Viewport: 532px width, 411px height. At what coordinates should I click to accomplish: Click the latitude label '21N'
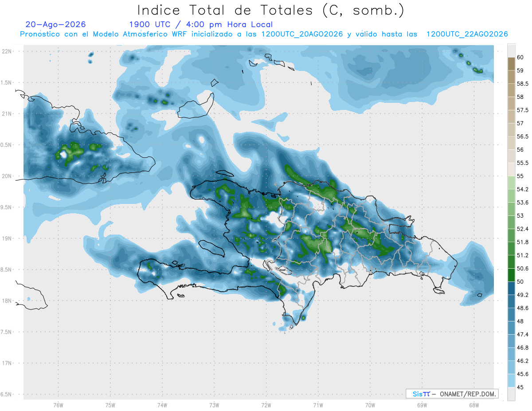tap(7, 114)
